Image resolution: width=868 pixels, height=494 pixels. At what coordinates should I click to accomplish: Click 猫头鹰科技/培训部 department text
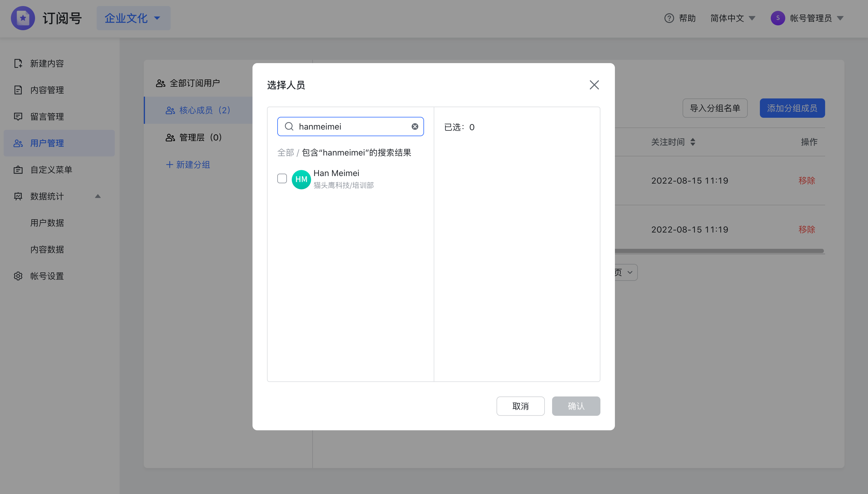point(343,185)
